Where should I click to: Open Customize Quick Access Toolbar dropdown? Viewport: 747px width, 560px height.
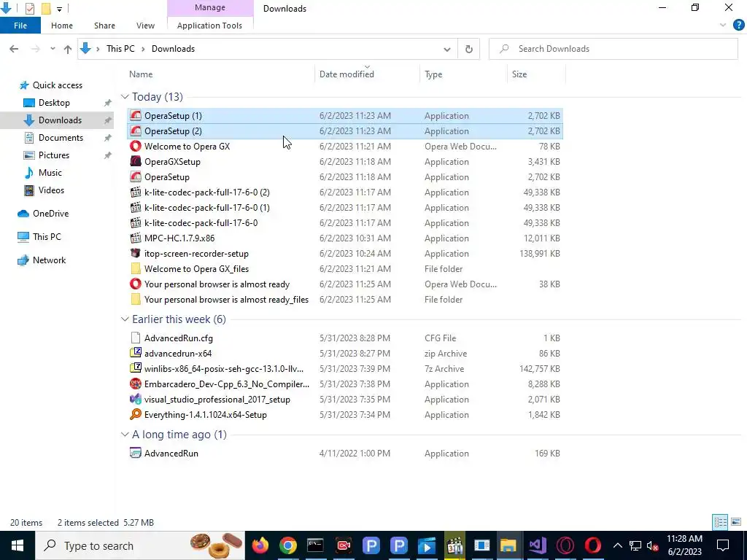[x=59, y=9]
